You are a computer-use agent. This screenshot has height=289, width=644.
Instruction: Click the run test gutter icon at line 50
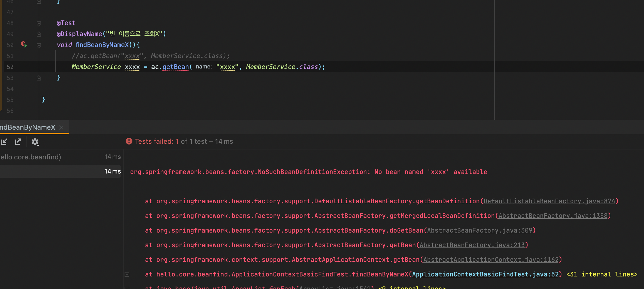pyautogui.click(x=24, y=44)
